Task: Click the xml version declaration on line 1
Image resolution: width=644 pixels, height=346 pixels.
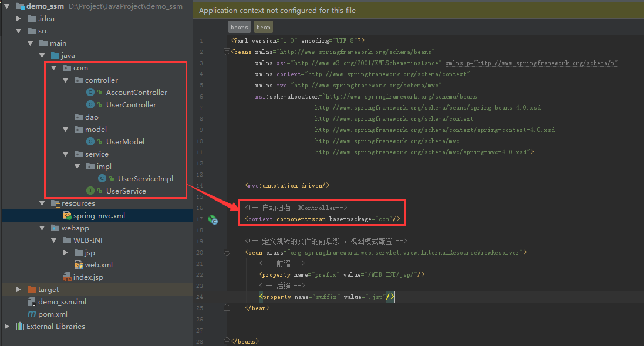Action: (298, 40)
